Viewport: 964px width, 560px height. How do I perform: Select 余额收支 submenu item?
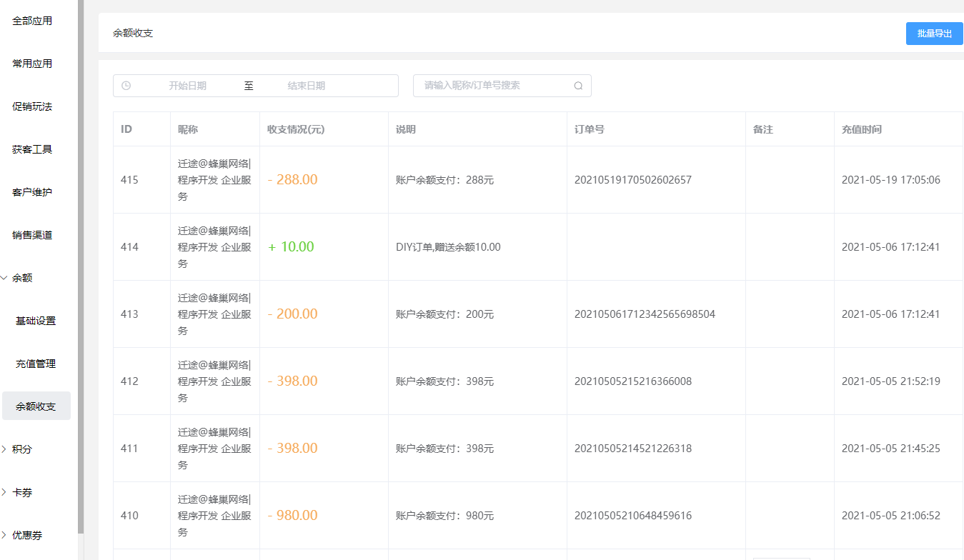pyautogui.click(x=36, y=406)
